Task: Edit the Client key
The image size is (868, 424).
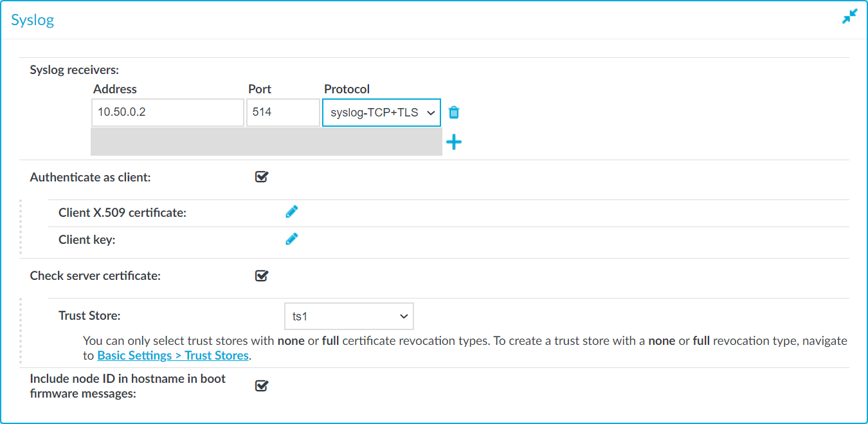Action: click(x=292, y=239)
